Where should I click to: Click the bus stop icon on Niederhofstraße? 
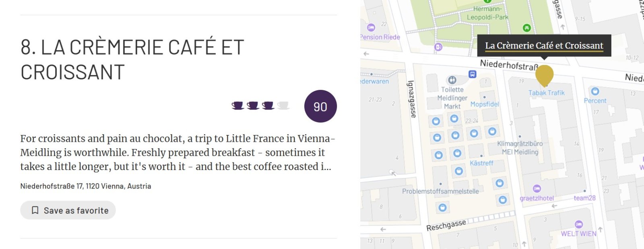[473, 74]
